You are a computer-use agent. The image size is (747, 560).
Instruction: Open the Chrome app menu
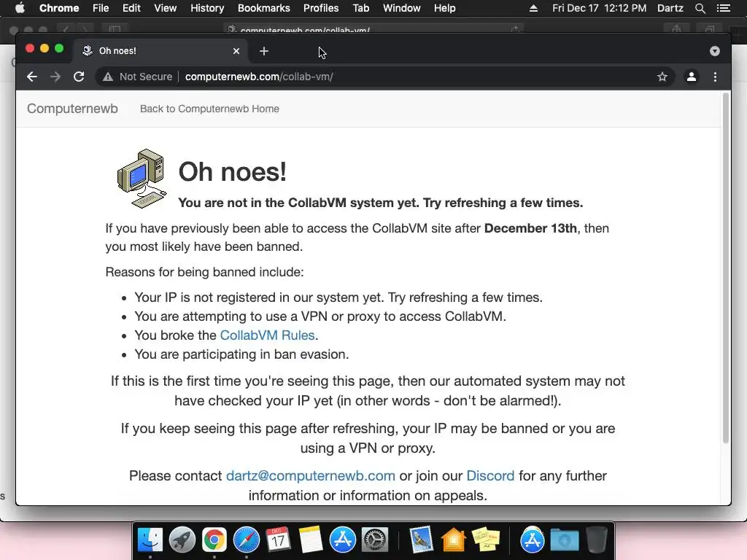click(x=59, y=8)
